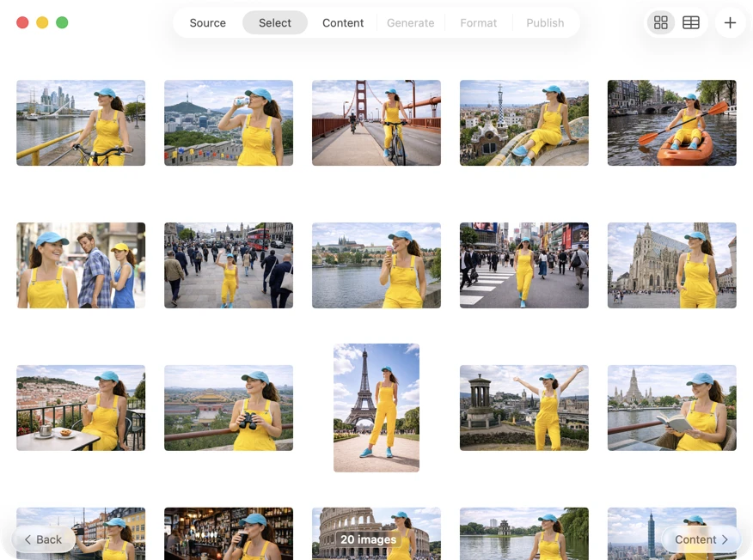The image size is (753, 560).
Task: Click the back chevron beside Back
Action: 29,539
